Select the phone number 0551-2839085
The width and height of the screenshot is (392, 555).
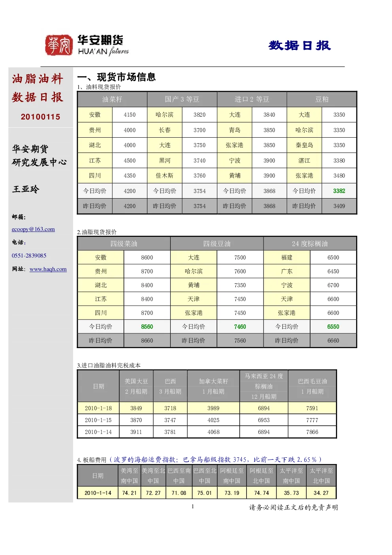29,256
